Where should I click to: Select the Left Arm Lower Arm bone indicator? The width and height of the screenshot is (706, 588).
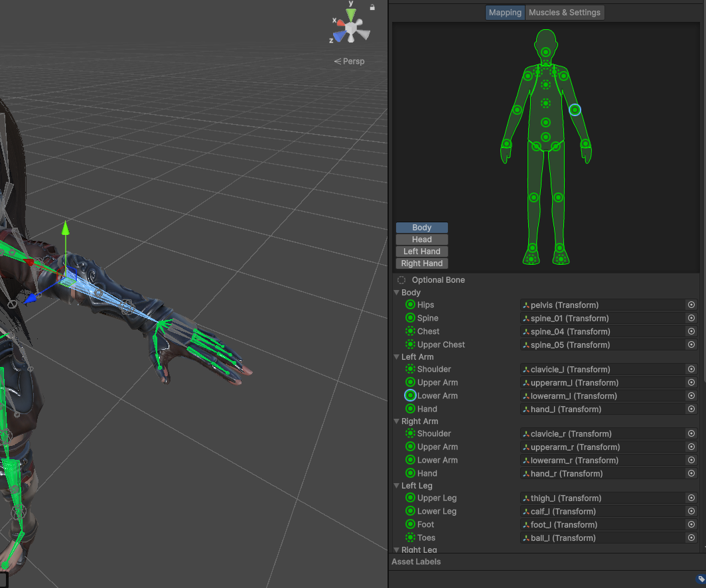click(x=410, y=396)
